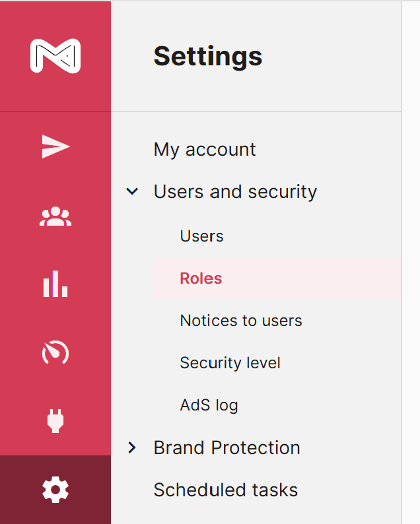The image size is (420, 524).
Task: Open the speedometer gauge section
Action: tap(55, 353)
